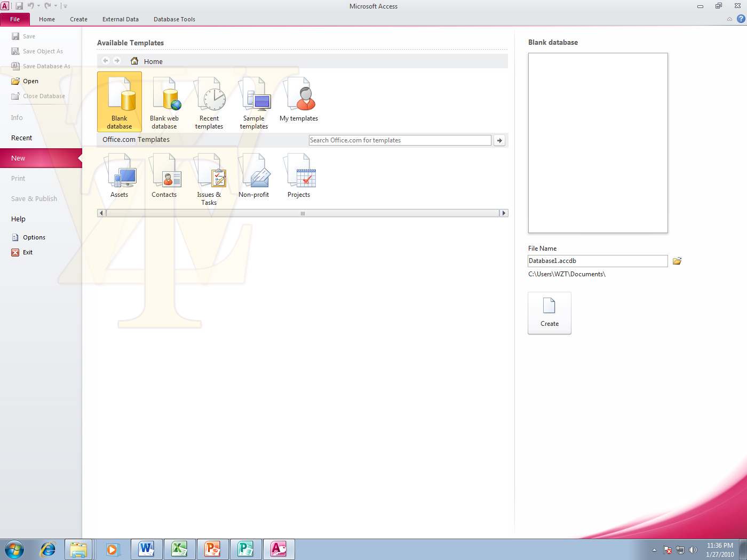The height and width of the screenshot is (560, 747).
Task: Expand the Undo dropdown arrow
Action: 38,6
